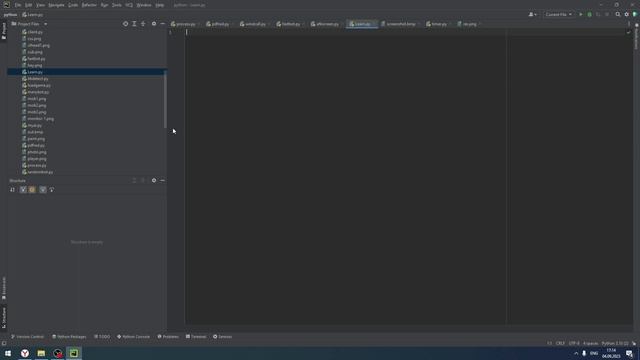Toggle second blue 'V' filter in Structure toolbar
The height and width of the screenshot is (360, 640).
[43, 190]
